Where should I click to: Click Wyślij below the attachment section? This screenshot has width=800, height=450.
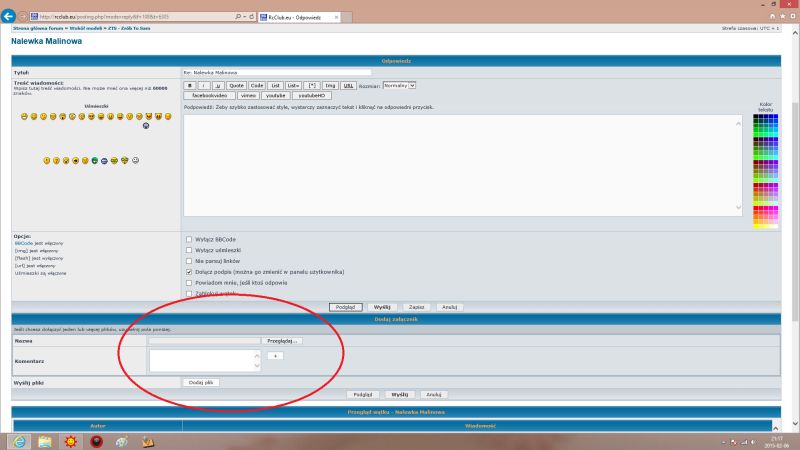pos(399,394)
